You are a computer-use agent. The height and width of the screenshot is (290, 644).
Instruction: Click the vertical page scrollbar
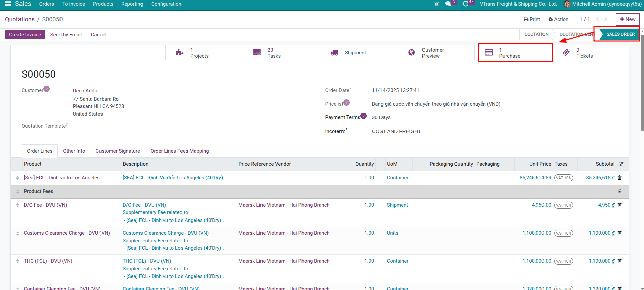tap(642, 84)
